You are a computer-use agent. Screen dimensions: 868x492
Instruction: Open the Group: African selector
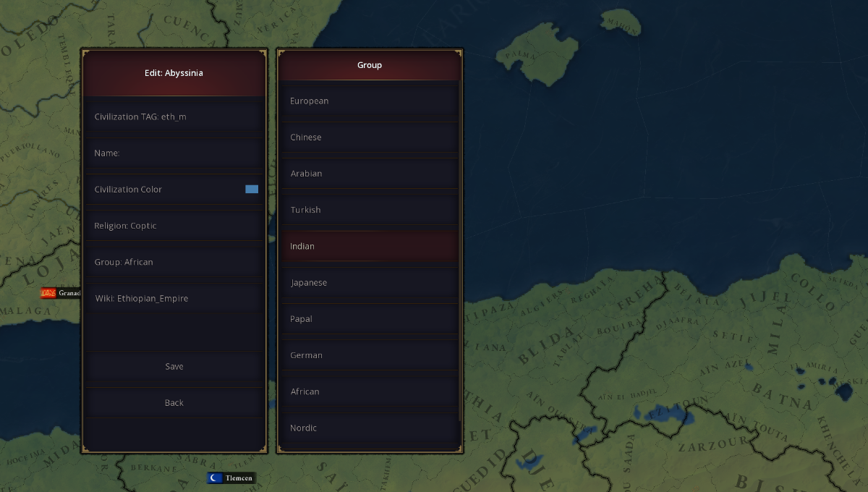pyautogui.click(x=174, y=261)
